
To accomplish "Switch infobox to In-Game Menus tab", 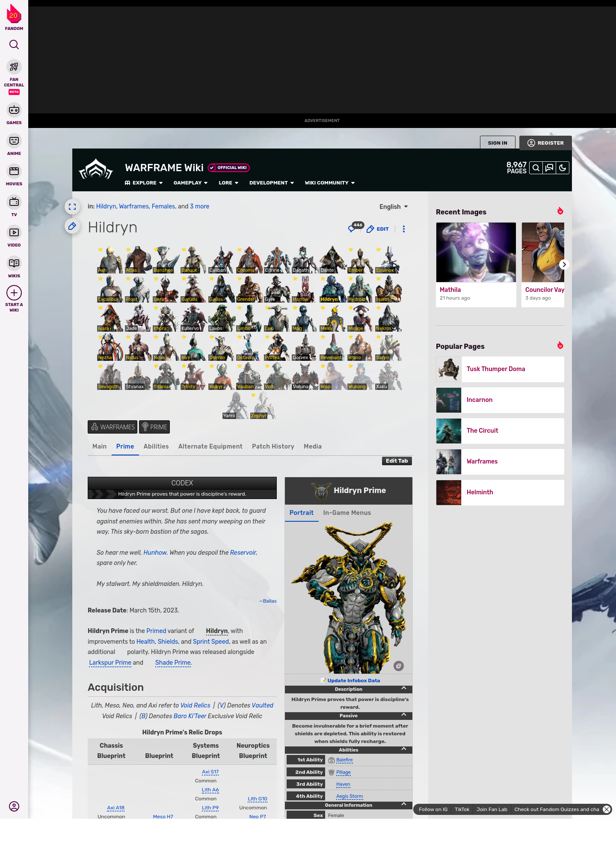I will tap(347, 513).
